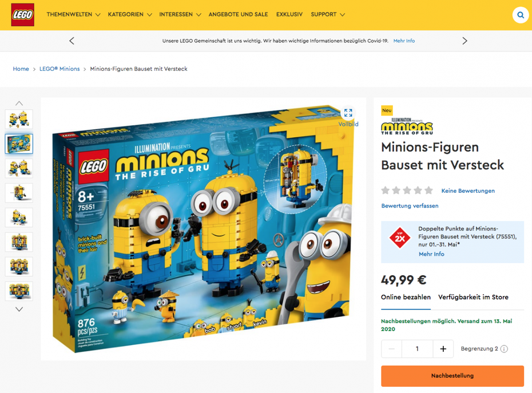532x393 pixels.
Task: Click the Begrenzung info icon
Action: point(504,349)
